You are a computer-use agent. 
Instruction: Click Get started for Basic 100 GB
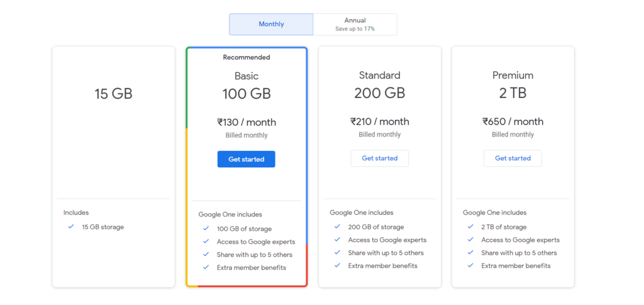pos(246,159)
